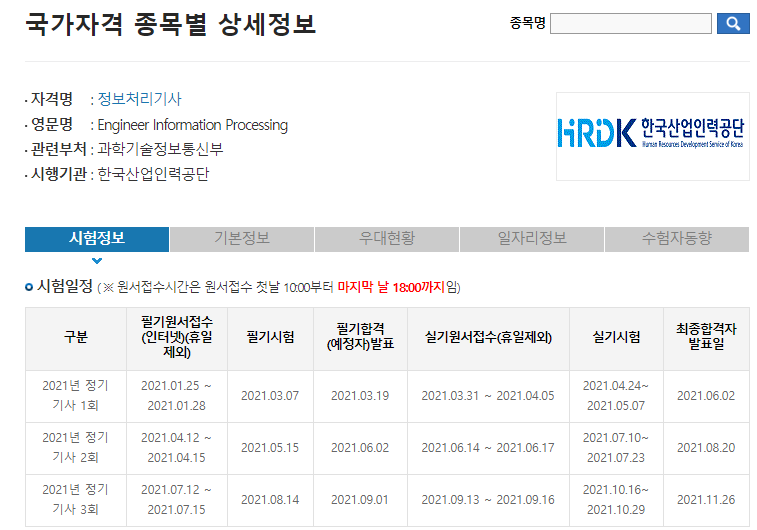
Task: Select the 2021년 정기 기사 1회 row label
Action: [76, 396]
